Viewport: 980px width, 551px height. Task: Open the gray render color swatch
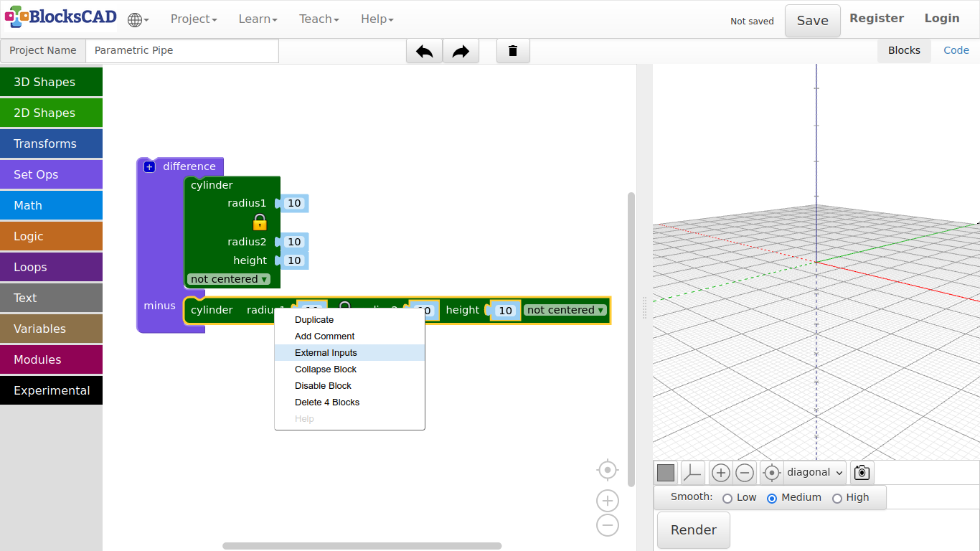tap(666, 473)
